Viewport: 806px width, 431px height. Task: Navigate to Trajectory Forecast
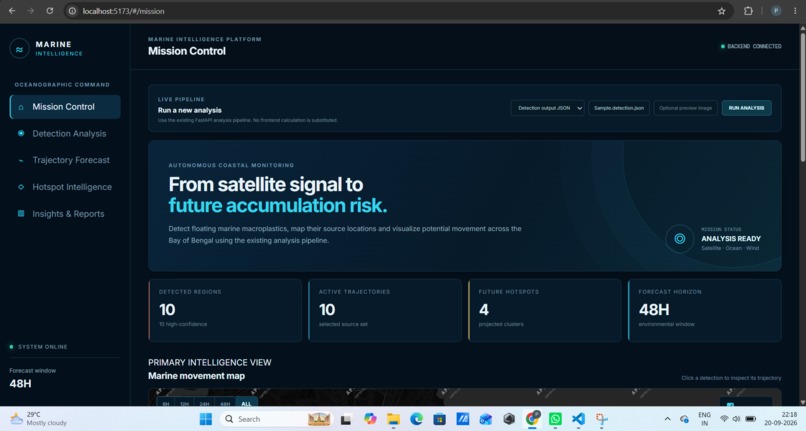pyautogui.click(x=65, y=160)
